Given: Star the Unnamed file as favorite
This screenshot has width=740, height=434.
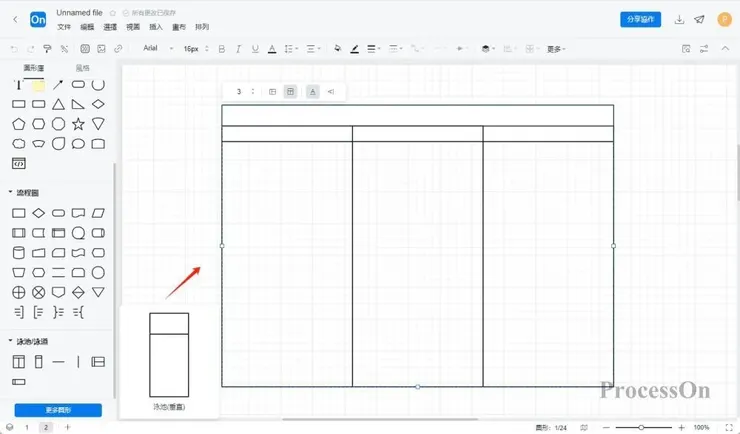Looking at the screenshot, I should 113,13.
